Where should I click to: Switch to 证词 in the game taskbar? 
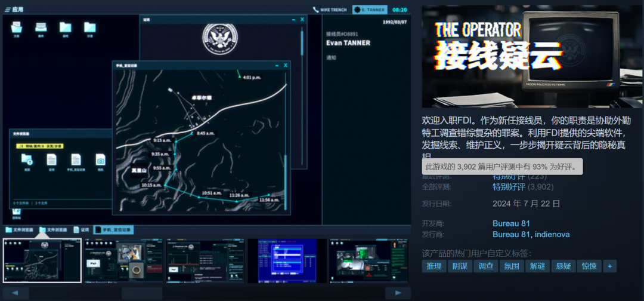(81, 230)
